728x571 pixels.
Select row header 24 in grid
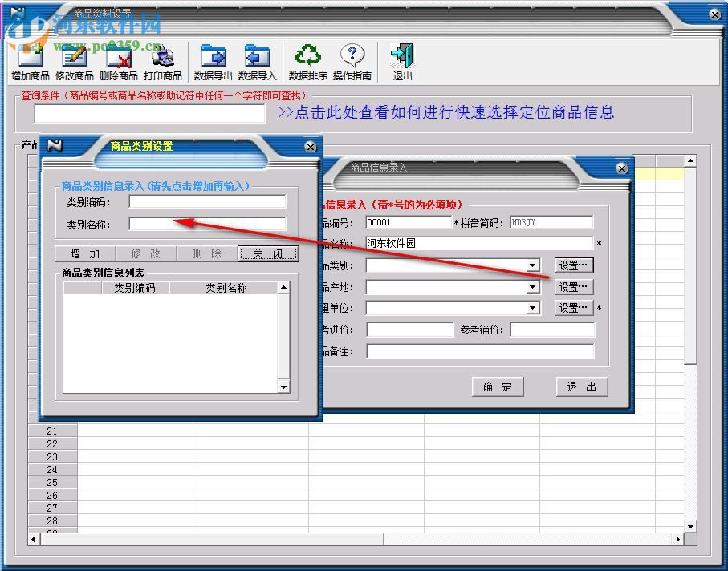[52, 469]
